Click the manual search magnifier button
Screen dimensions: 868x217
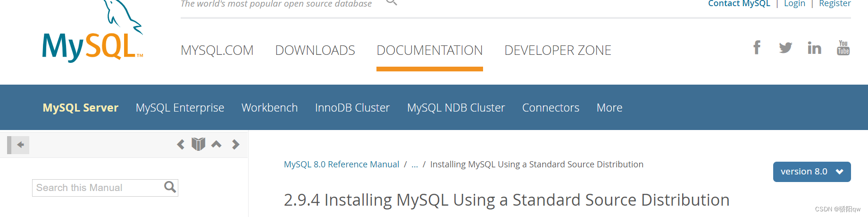coord(170,188)
